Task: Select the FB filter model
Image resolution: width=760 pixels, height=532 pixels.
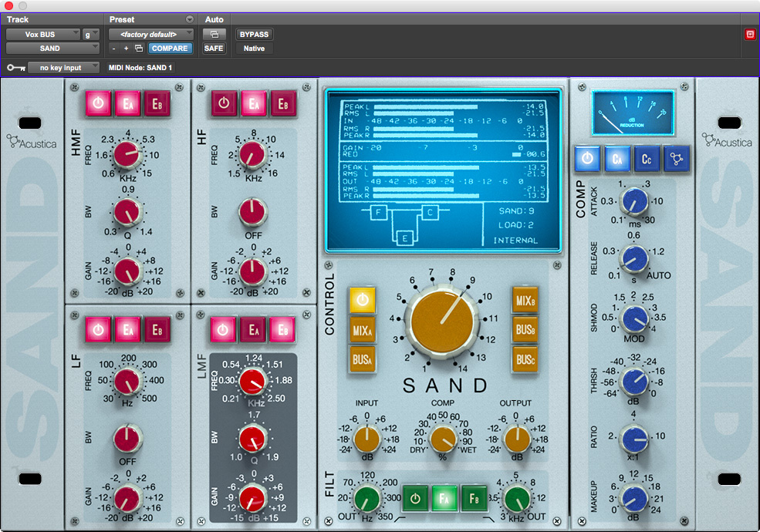Action: pos(474,498)
